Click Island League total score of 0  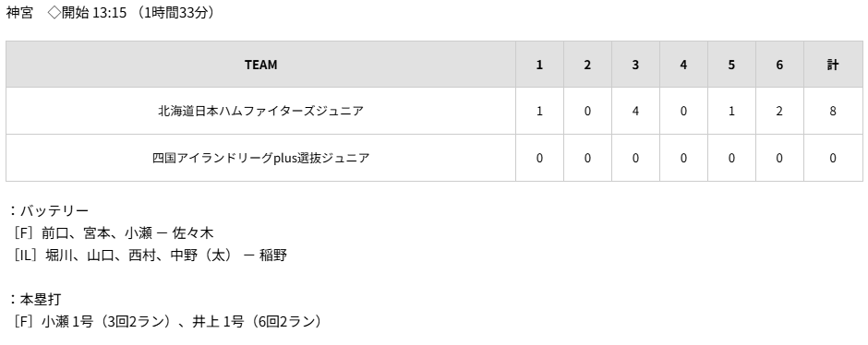(x=833, y=158)
